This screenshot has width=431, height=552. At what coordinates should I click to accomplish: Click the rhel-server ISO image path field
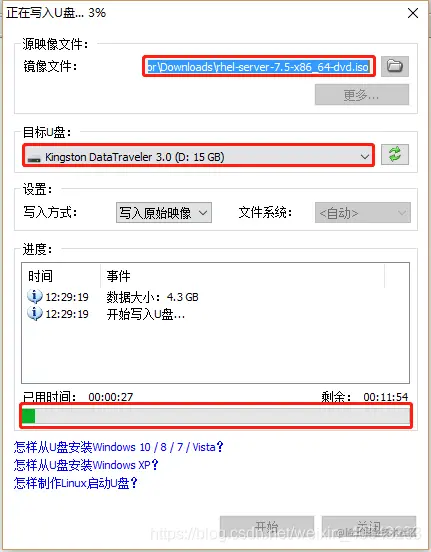(x=259, y=66)
